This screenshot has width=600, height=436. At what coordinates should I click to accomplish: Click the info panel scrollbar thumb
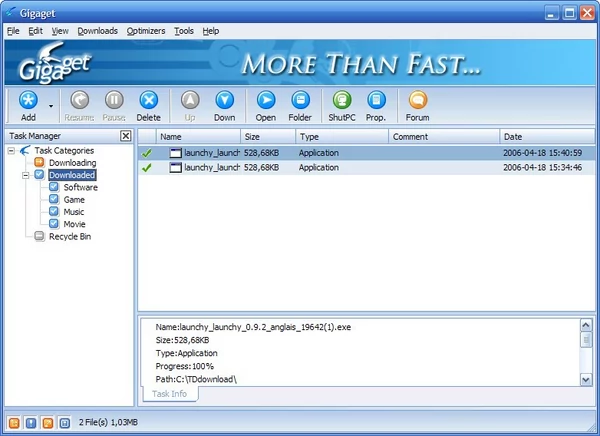coord(586,340)
